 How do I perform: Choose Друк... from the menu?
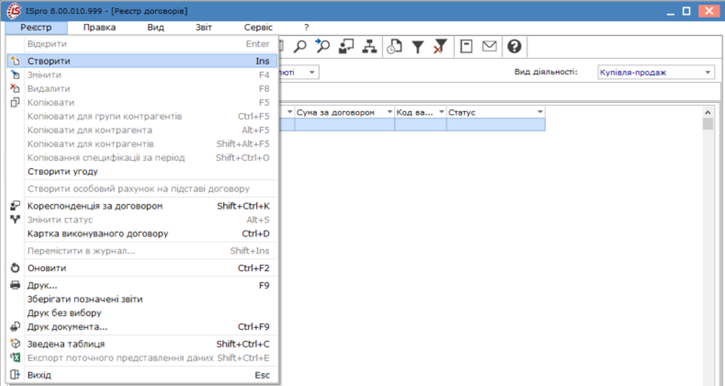(x=142, y=285)
